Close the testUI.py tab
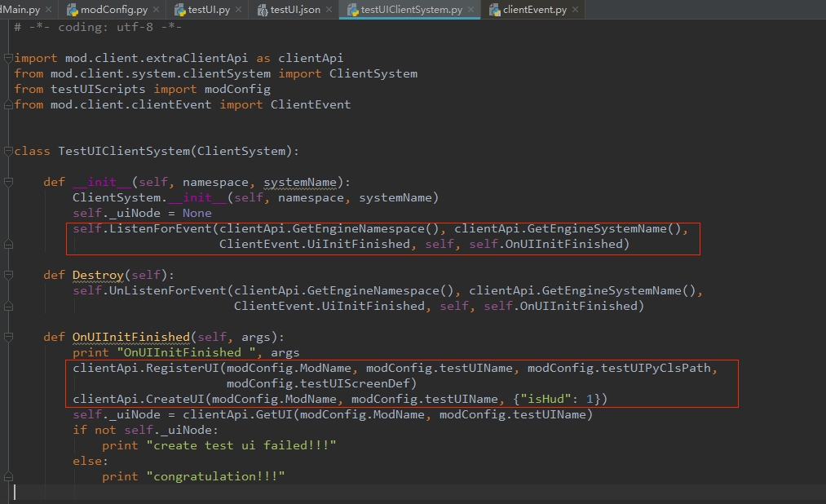 pos(239,10)
